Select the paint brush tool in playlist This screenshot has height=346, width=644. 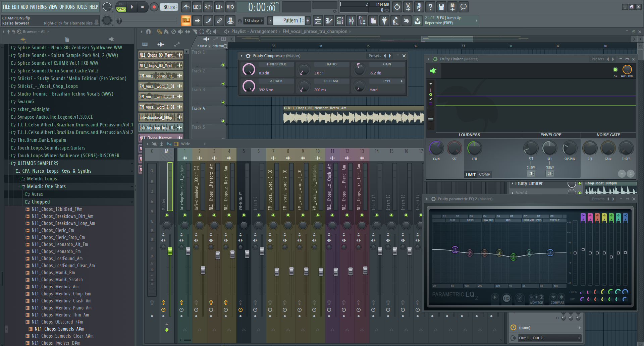pyautogui.click(x=166, y=32)
